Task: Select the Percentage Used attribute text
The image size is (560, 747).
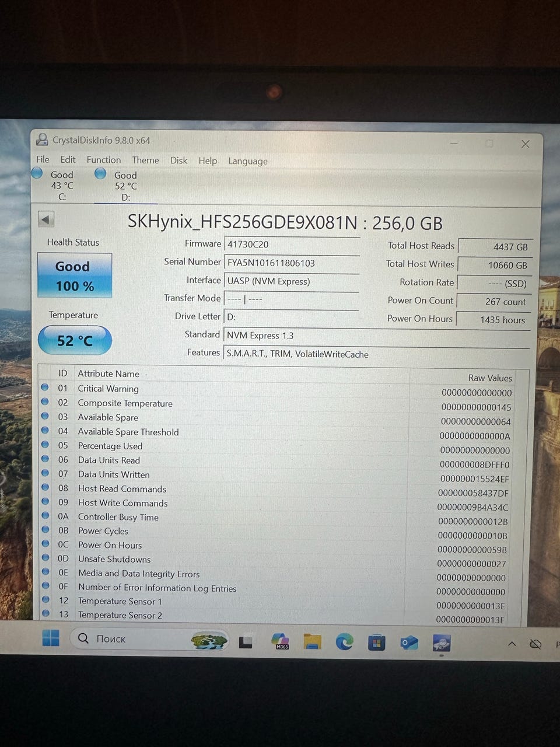Action: pos(110,446)
